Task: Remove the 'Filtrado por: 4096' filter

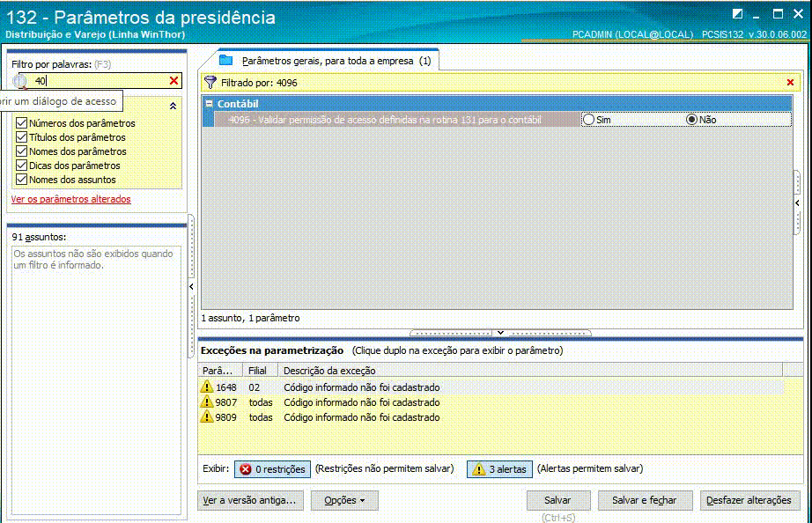Action: coord(790,83)
